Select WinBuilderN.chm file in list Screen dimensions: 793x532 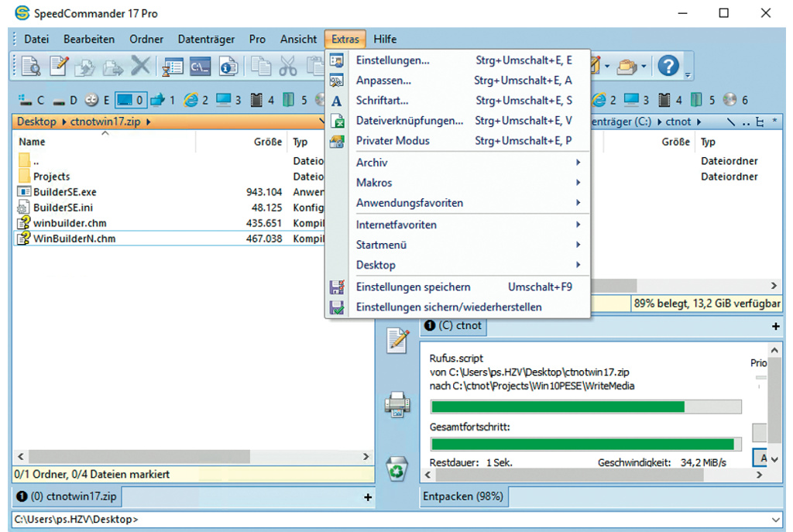74,239
